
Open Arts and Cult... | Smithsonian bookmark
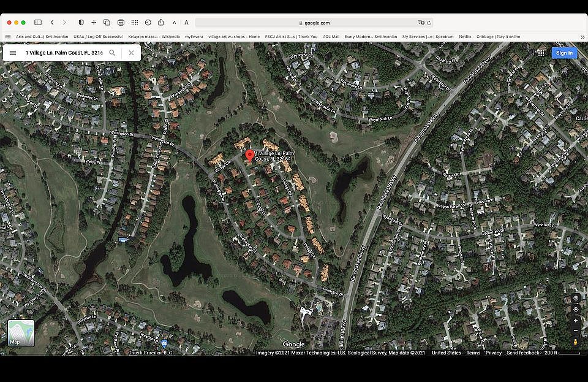(42, 37)
